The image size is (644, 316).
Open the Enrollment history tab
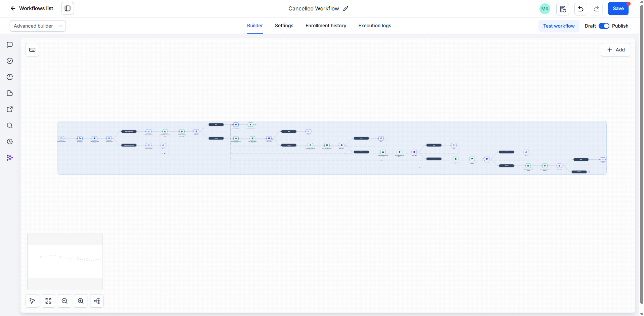pos(326,26)
